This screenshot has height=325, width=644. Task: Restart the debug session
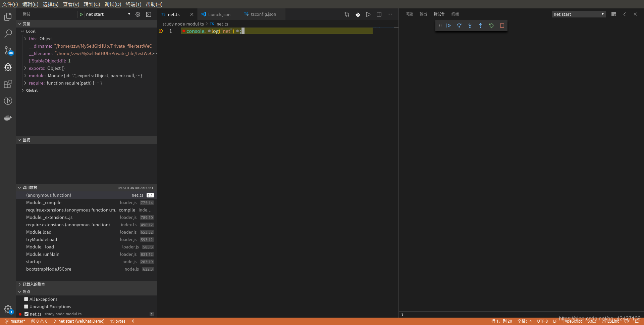pos(491,26)
